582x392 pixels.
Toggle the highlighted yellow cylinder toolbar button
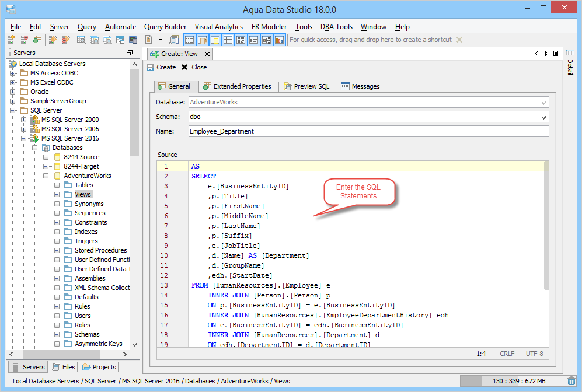[215, 40]
